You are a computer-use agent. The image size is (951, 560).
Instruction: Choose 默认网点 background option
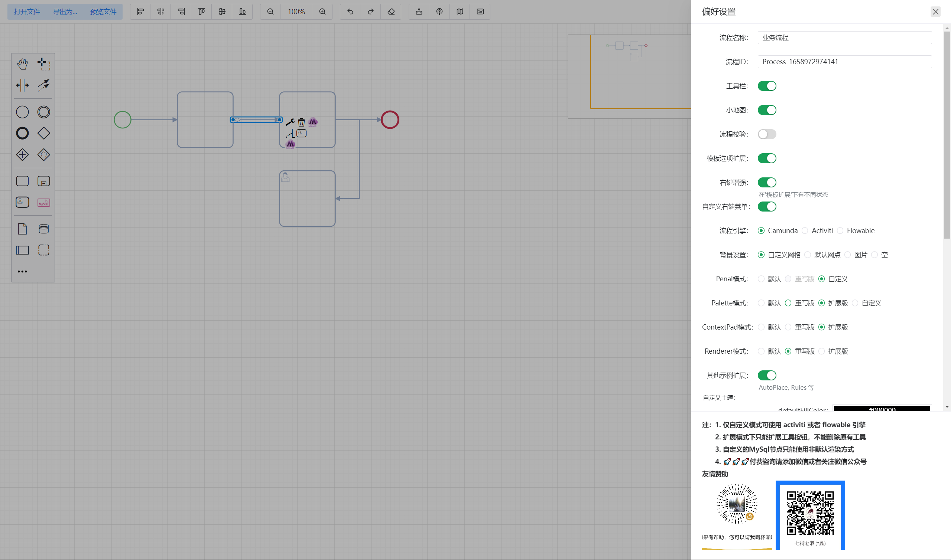[x=808, y=255]
